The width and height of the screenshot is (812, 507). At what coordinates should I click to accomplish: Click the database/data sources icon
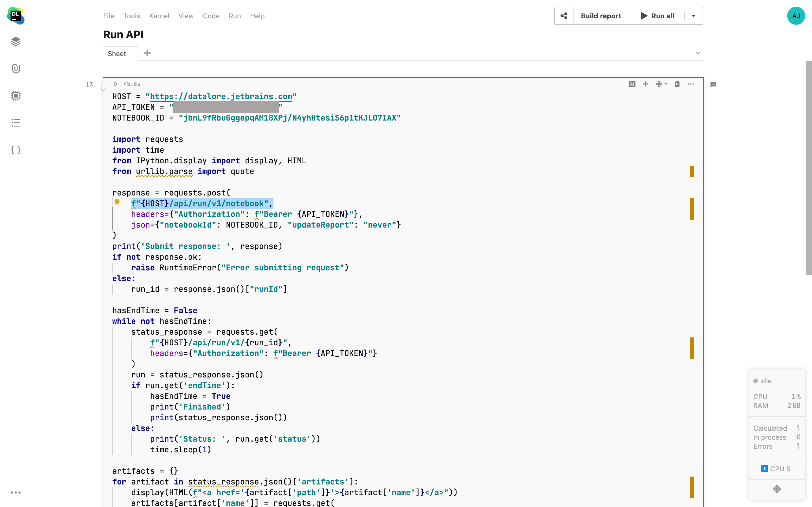coord(16,41)
